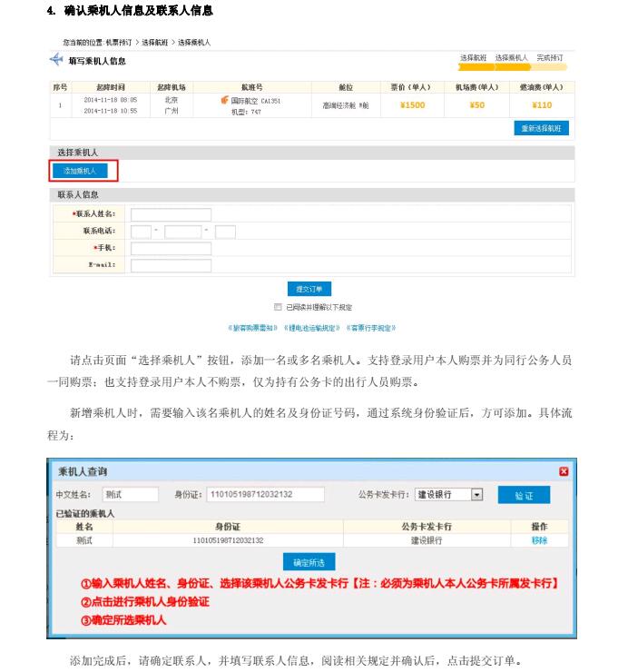The height and width of the screenshot is (672, 628).
Task: Close the 乘机人查询 dialog with red X
Action: [564, 471]
